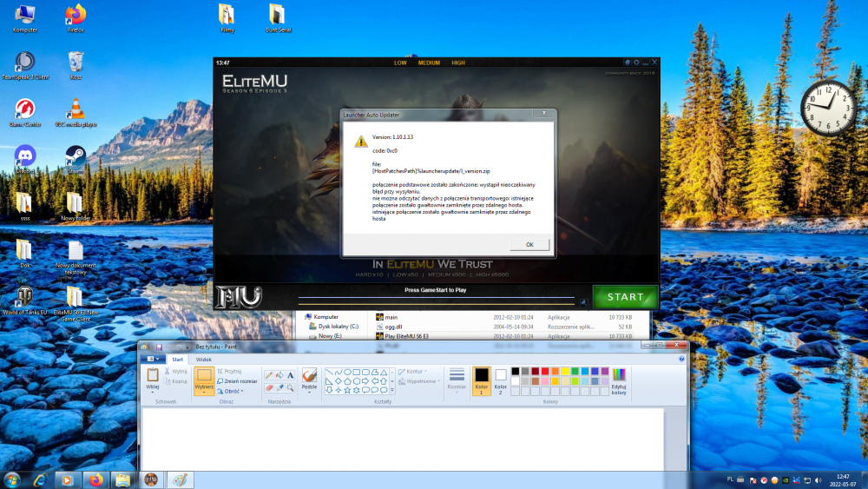868x489 pixels.
Task: Click the PL language indicator in the tray
Action: click(730, 479)
